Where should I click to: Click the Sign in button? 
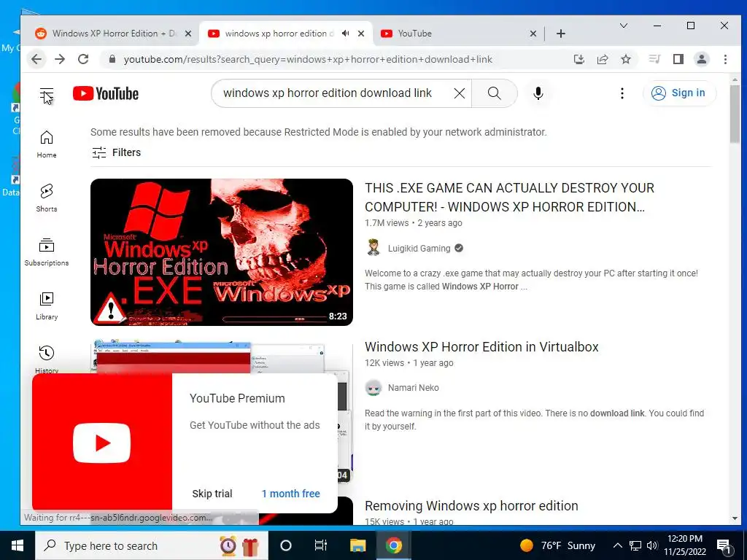(x=679, y=93)
